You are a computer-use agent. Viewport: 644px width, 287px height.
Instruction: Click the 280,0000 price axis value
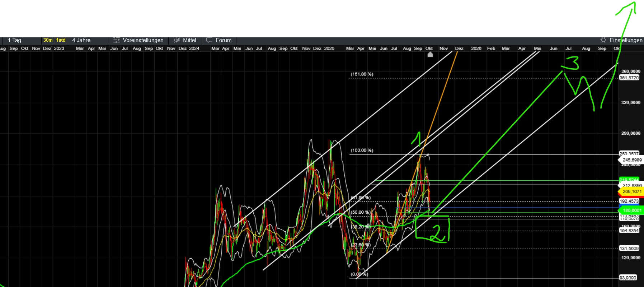tap(631, 134)
